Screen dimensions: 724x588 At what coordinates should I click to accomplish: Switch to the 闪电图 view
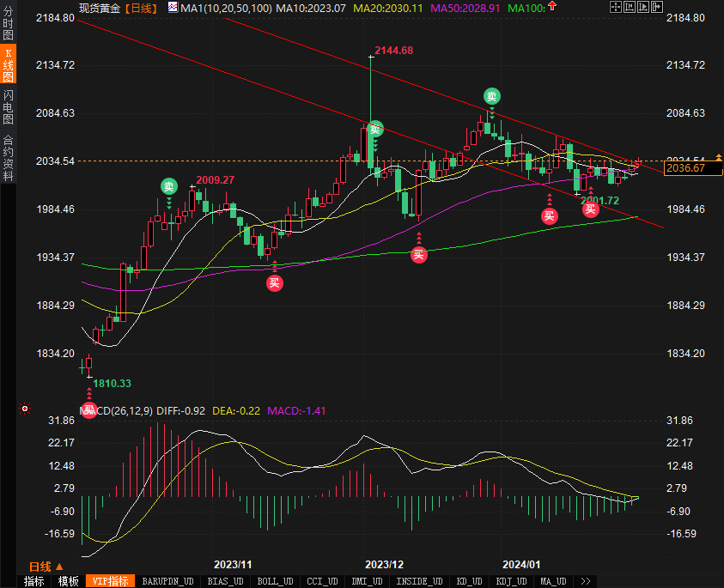(x=8, y=107)
